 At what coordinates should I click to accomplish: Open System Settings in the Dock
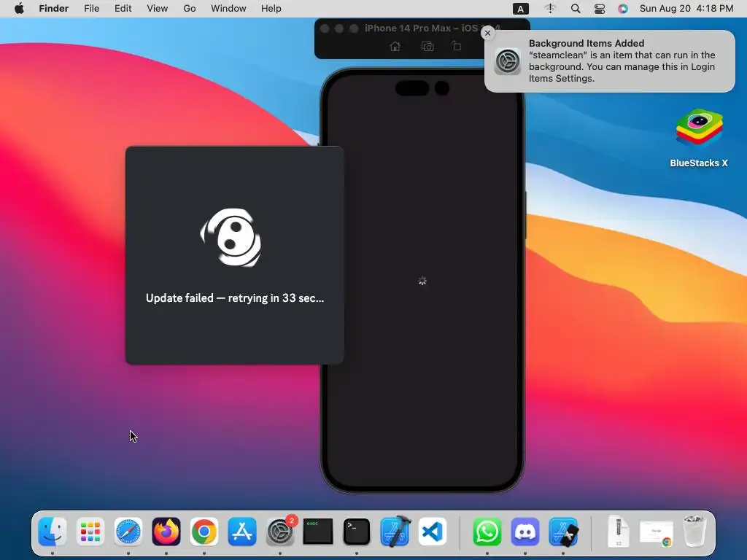click(x=280, y=532)
